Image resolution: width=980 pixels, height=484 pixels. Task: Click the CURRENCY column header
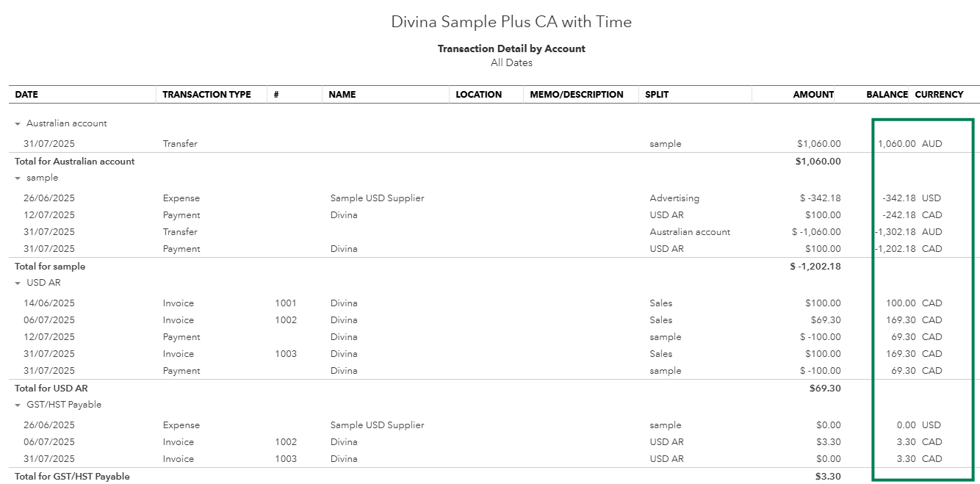tap(939, 95)
